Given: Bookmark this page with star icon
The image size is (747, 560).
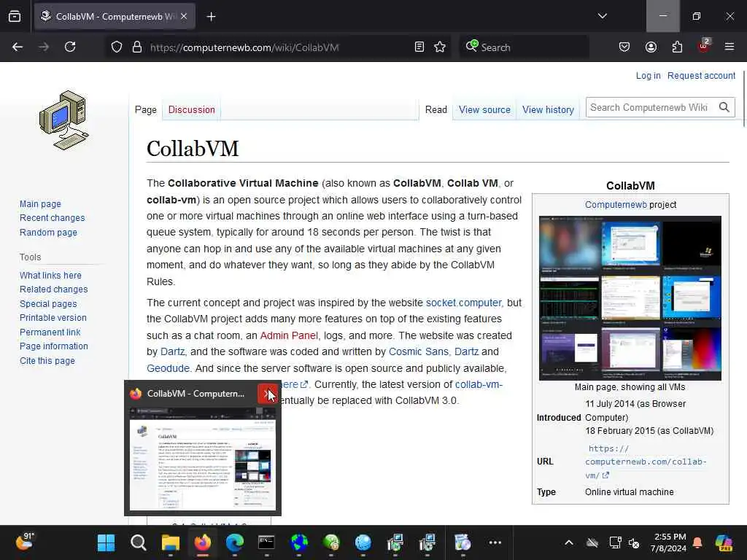Looking at the screenshot, I should (x=440, y=47).
